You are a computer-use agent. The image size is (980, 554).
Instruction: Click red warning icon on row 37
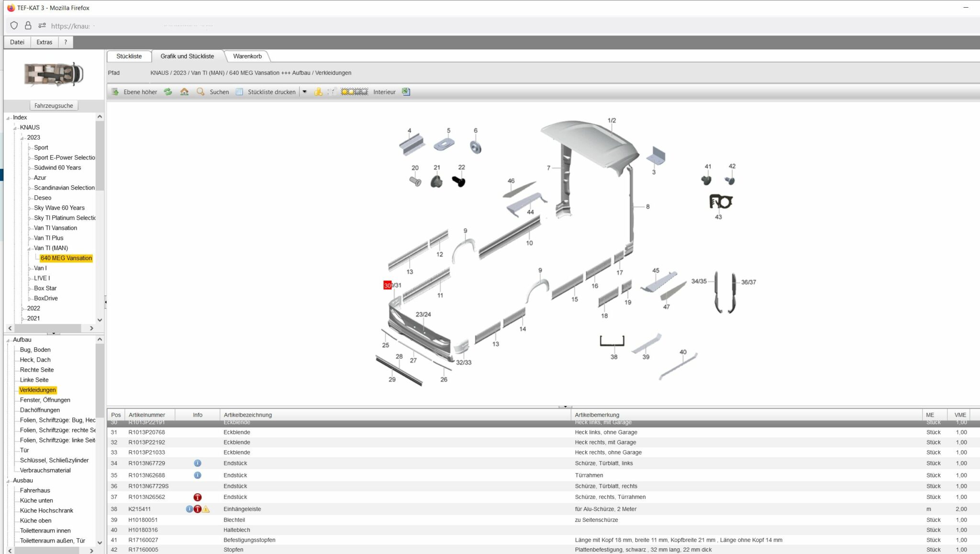(197, 497)
